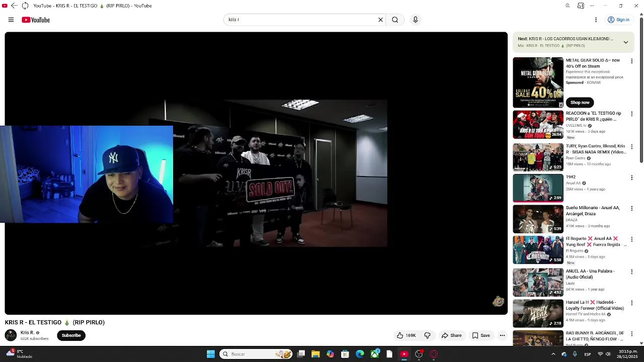Open the blank document app in the taskbar
This screenshot has width=644, height=362.
click(389, 354)
